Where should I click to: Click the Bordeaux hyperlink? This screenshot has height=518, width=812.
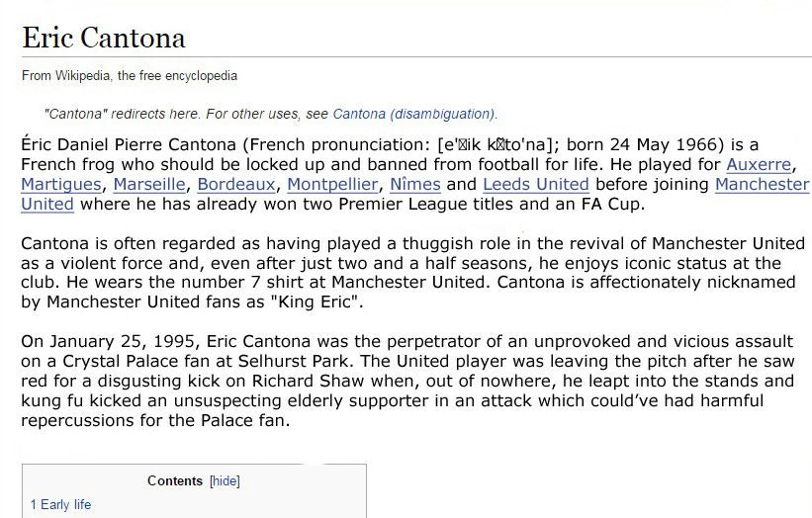(235, 184)
